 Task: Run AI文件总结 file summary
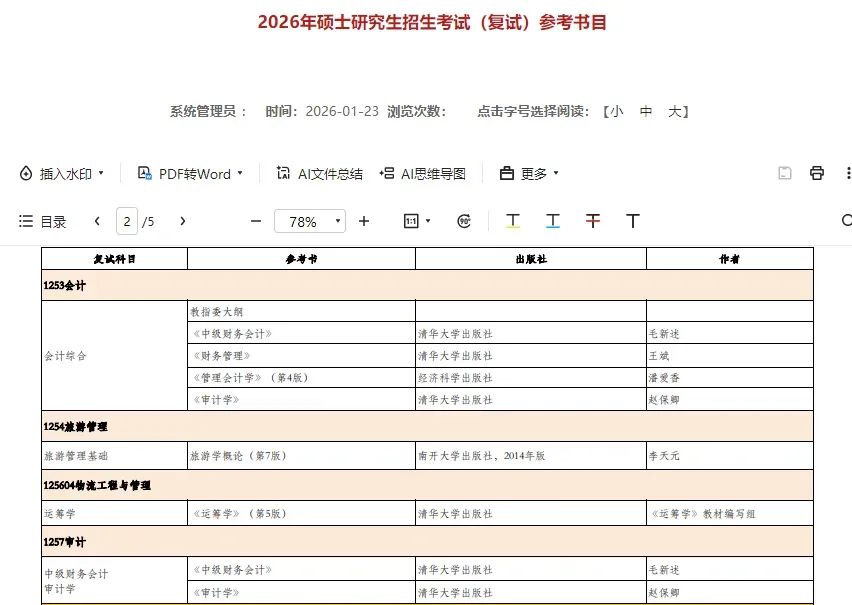tap(320, 174)
